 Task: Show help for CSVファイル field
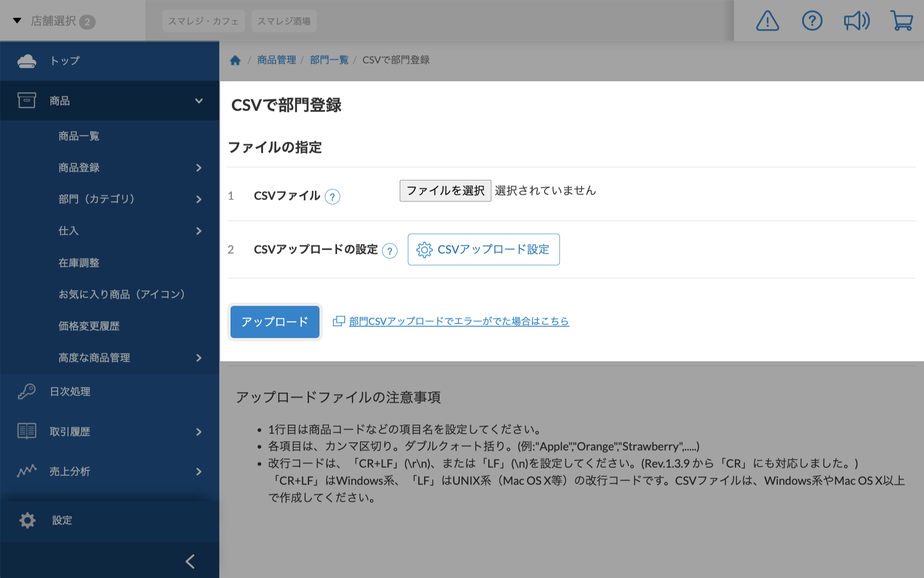click(x=333, y=196)
